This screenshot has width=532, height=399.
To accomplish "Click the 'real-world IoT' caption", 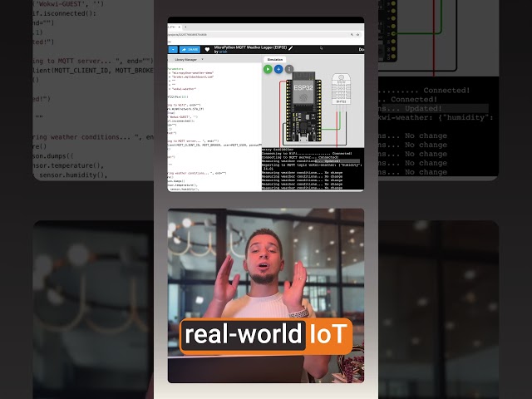I will tap(266, 334).
